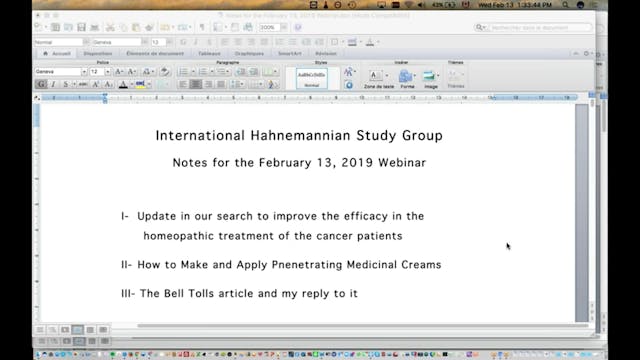Select the Format Painter brush

point(149,27)
